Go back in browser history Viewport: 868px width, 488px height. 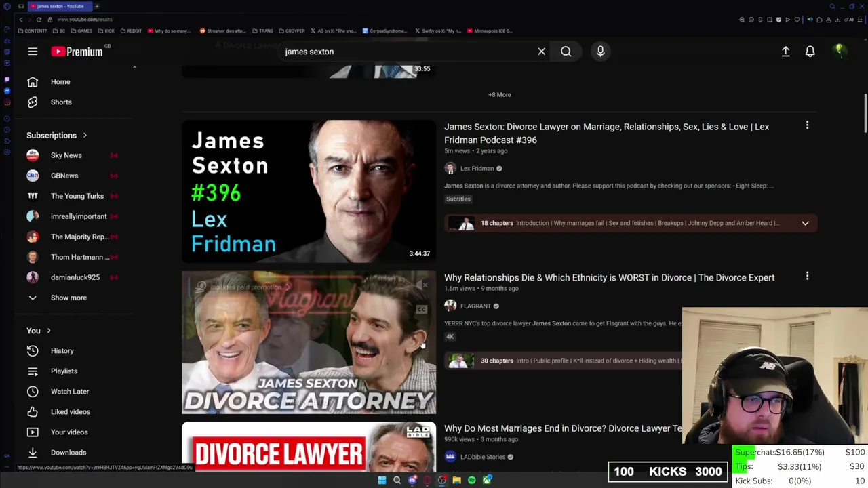pyautogui.click(x=21, y=20)
